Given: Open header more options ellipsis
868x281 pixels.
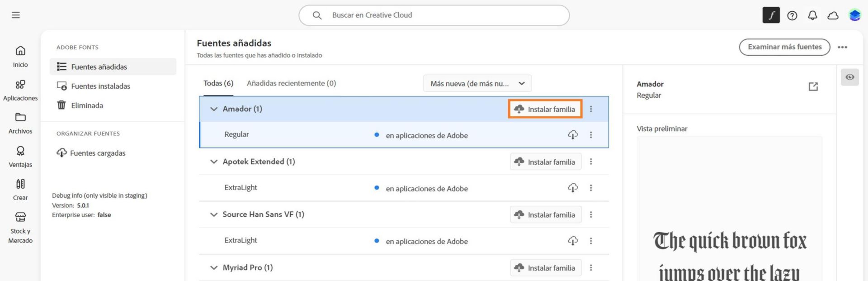Looking at the screenshot, I should point(842,47).
